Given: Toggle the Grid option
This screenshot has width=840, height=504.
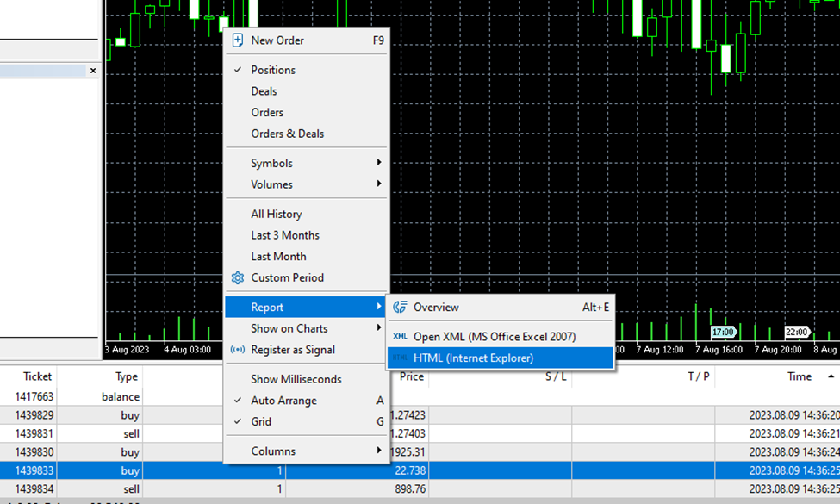Looking at the screenshot, I should [307, 421].
